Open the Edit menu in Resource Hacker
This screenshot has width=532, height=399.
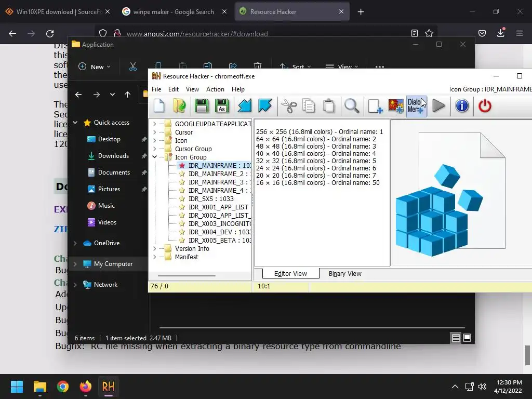pos(174,89)
